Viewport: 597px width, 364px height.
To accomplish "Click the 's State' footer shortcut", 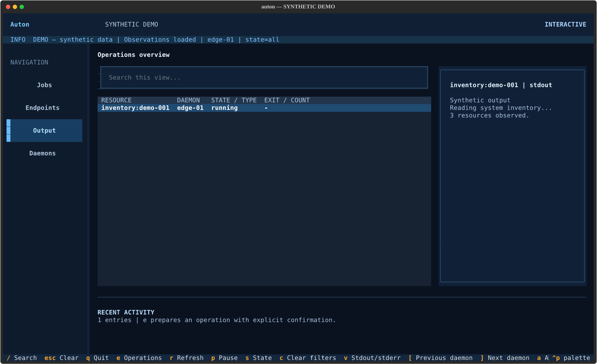I will (x=258, y=358).
